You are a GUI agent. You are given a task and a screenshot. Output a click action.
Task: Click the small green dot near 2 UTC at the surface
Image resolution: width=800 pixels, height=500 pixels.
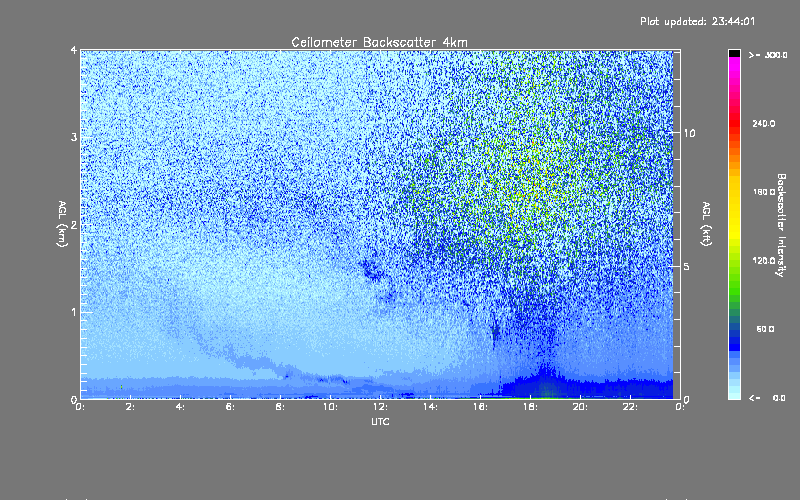pos(121,387)
